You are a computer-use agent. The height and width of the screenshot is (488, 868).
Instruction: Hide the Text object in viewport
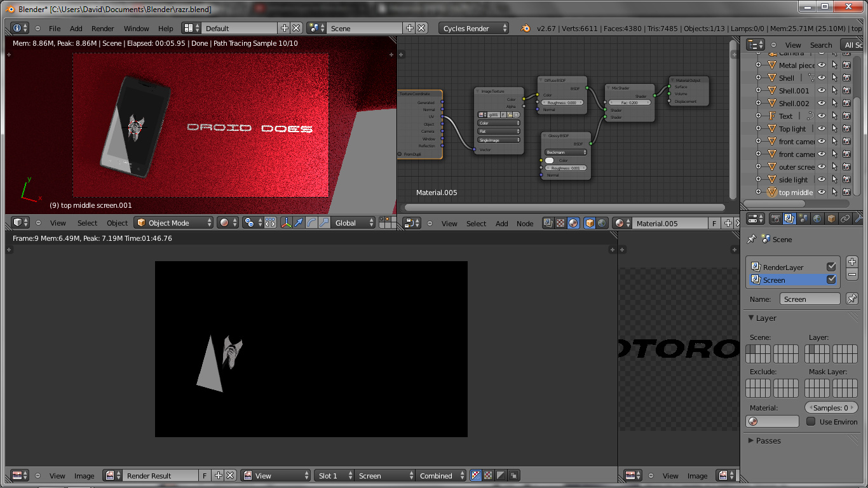pos(822,116)
